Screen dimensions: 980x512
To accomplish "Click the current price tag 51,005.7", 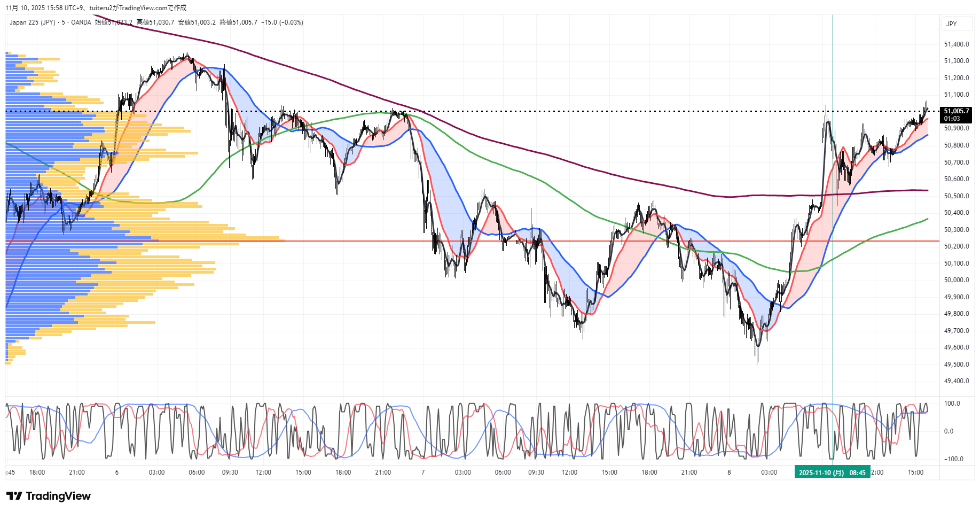I will (956, 111).
